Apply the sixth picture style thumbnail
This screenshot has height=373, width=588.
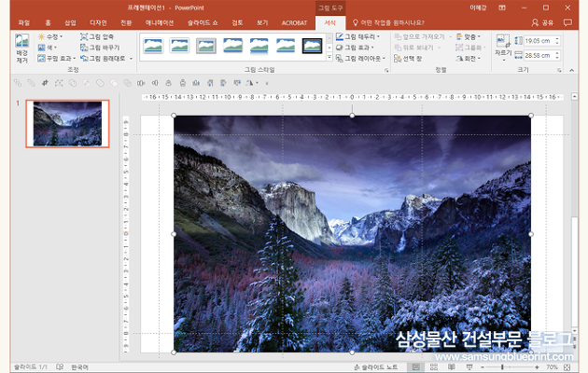pyautogui.click(x=286, y=46)
